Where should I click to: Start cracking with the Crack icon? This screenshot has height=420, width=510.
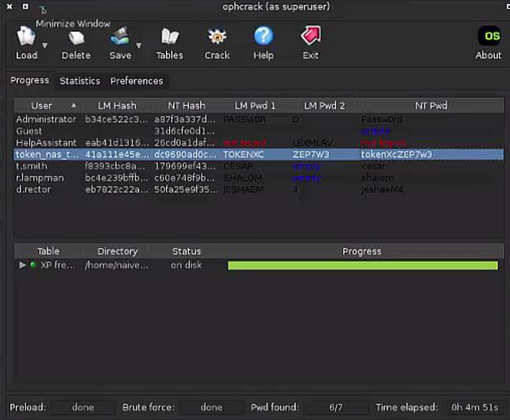(x=217, y=37)
